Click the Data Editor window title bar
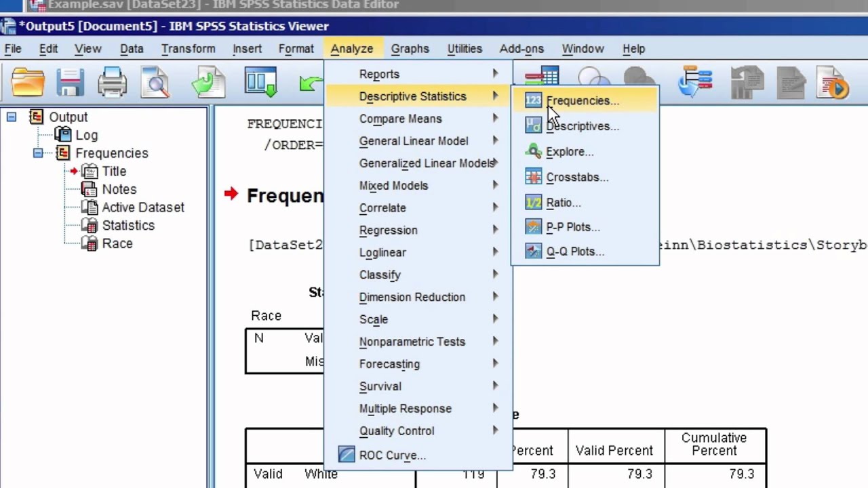This screenshot has width=868, height=488. (434, 5)
